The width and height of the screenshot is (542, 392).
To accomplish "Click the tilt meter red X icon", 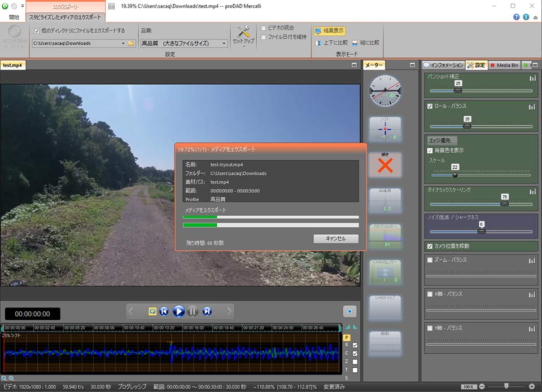I will click(x=385, y=165).
